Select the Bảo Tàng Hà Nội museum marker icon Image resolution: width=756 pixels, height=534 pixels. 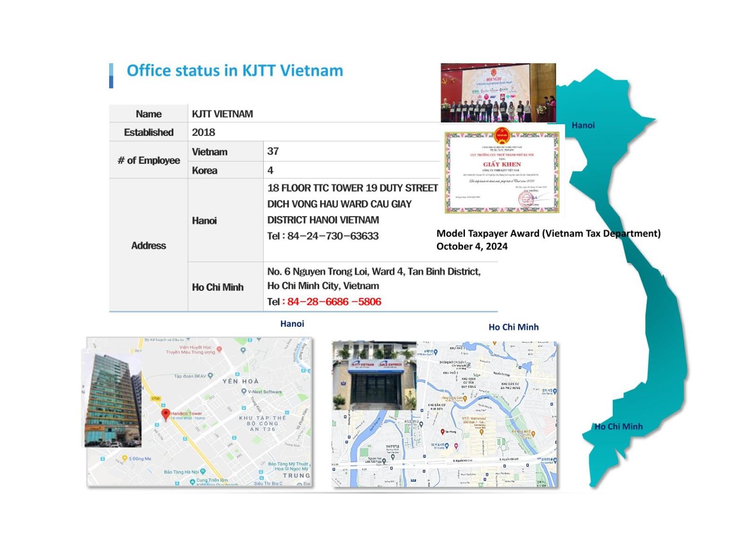[203, 471]
